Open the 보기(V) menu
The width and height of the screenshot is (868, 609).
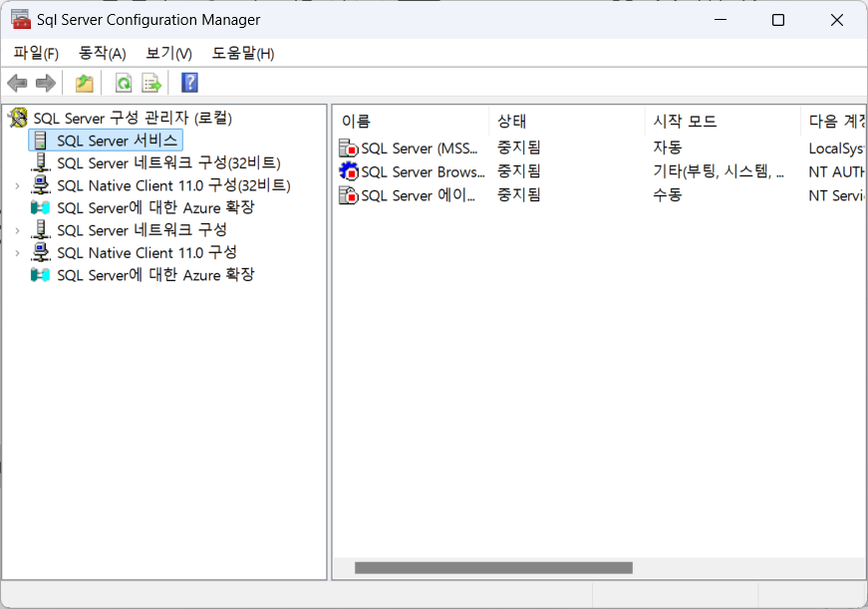[168, 53]
